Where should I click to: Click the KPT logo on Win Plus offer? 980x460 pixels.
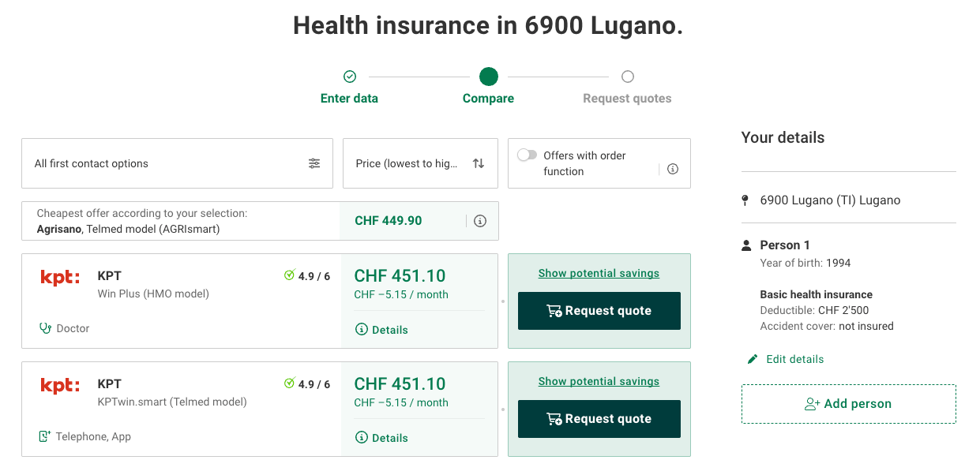[x=60, y=278]
